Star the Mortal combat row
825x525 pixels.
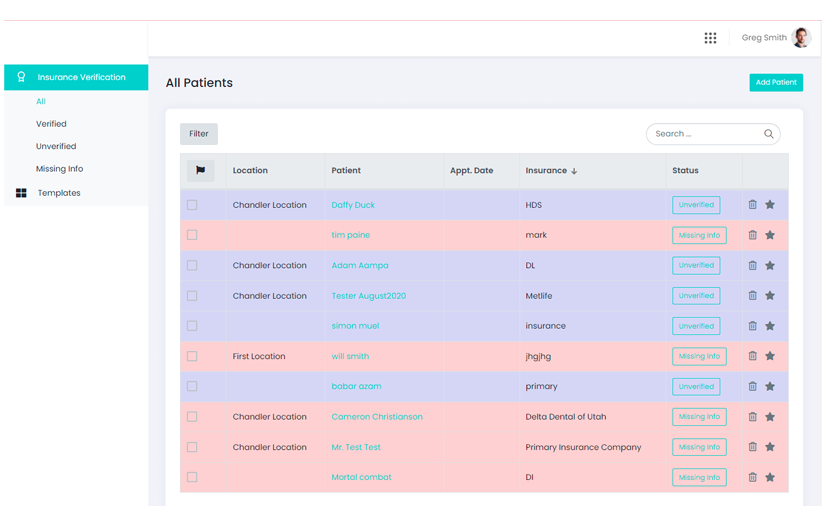[770, 478]
